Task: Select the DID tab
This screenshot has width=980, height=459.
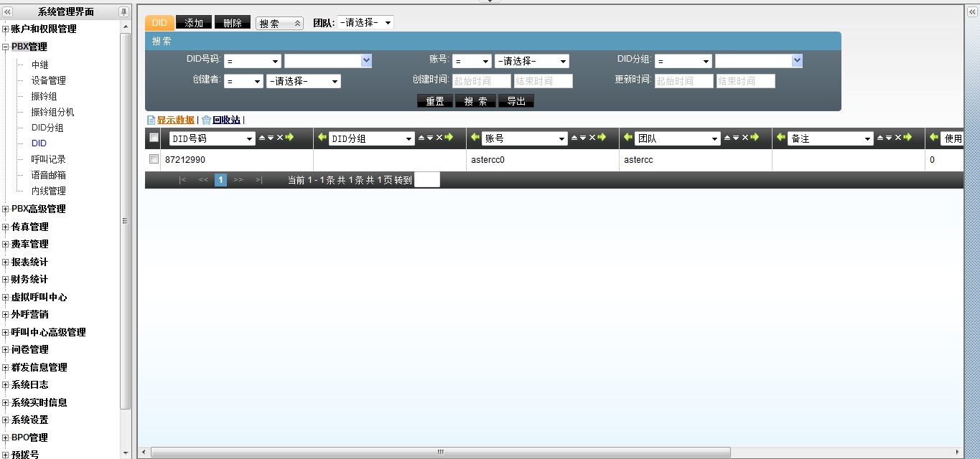Action: 159,23
